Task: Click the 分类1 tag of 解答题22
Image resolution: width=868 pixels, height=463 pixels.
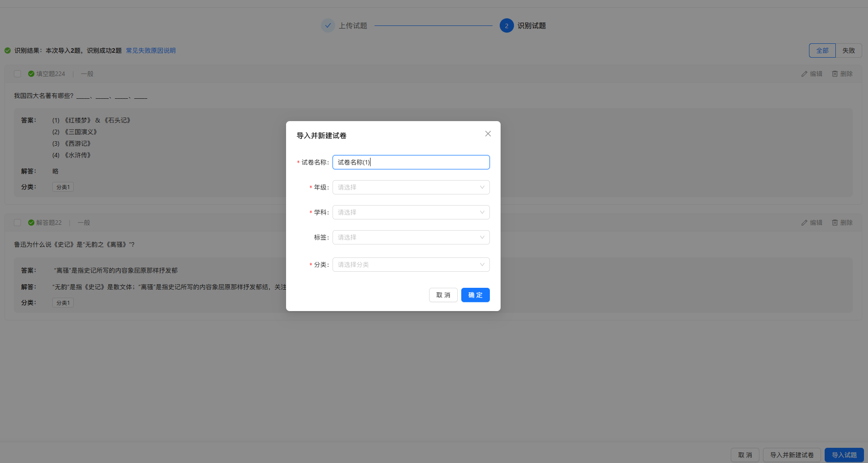Action: pyautogui.click(x=63, y=303)
